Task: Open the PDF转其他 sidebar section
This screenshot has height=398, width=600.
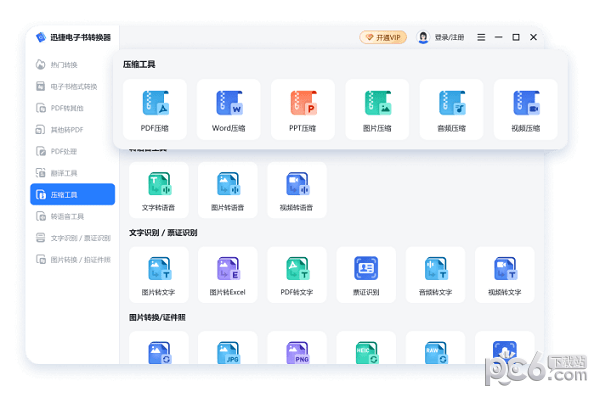Action: click(72, 108)
